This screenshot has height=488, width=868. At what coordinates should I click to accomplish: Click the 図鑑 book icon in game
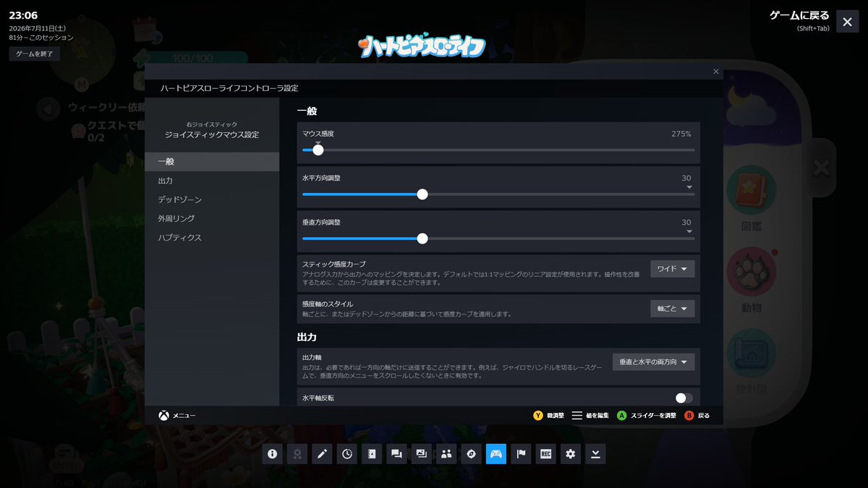(x=752, y=190)
